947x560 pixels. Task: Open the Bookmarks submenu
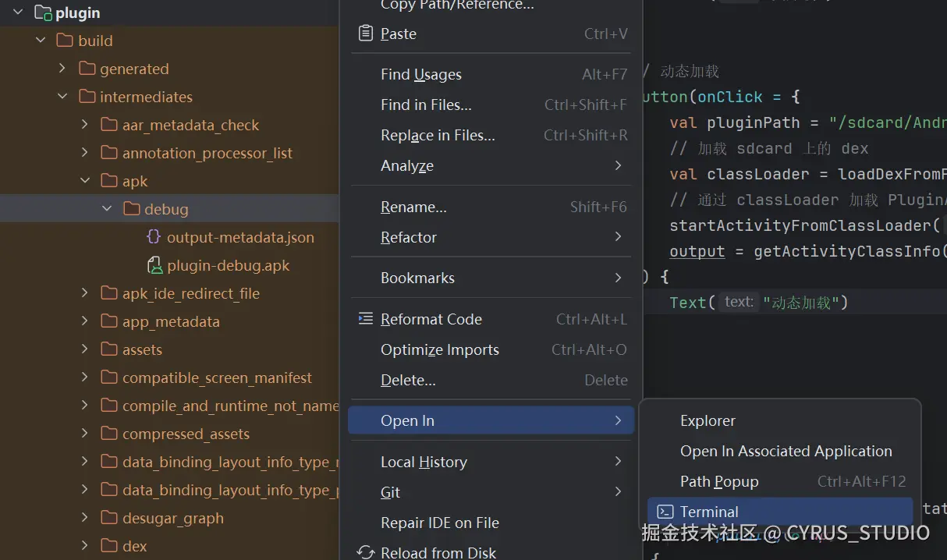click(x=491, y=278)
